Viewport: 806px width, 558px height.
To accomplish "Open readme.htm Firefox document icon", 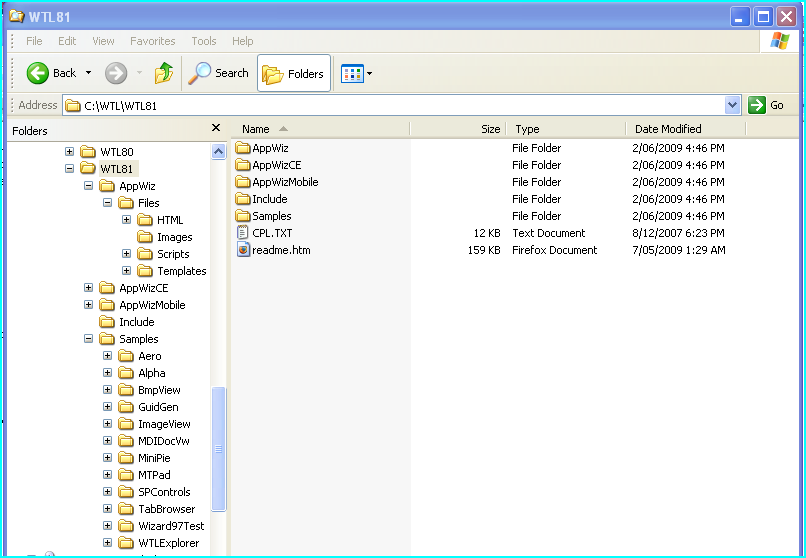I will [243, 250].
